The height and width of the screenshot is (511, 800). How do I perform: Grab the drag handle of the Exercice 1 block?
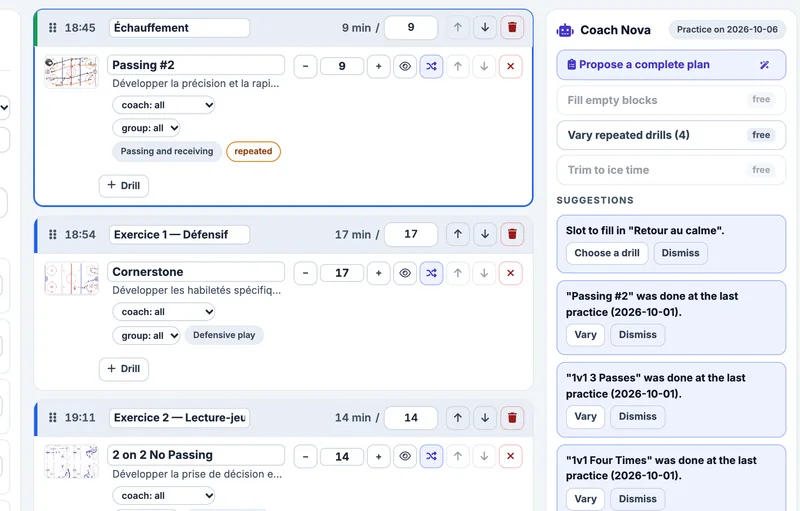[x=53, y=235]
